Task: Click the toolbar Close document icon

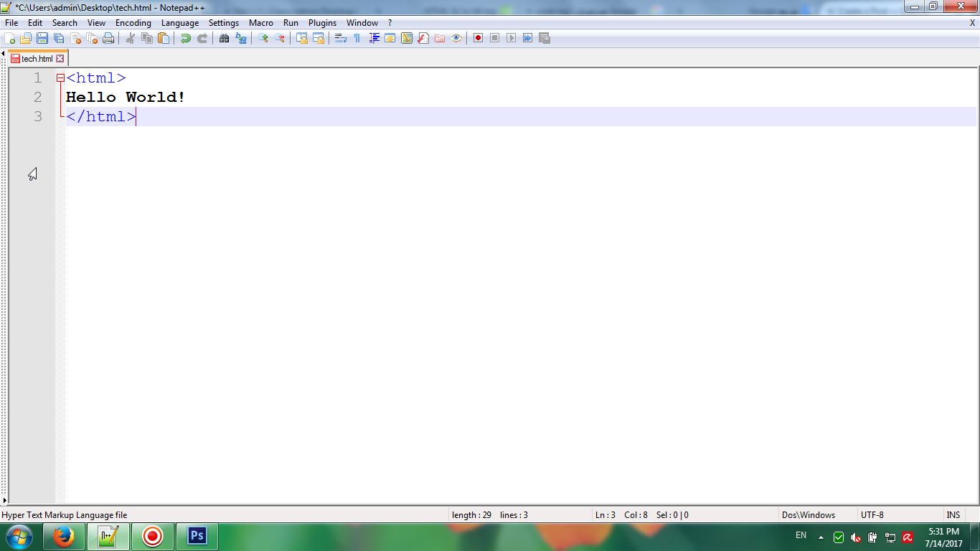Action: point(75,38)
